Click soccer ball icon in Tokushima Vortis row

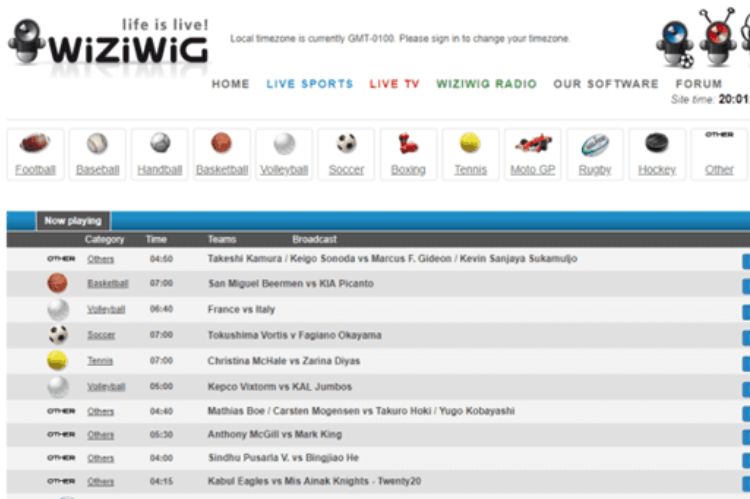(x=58, y=334)
